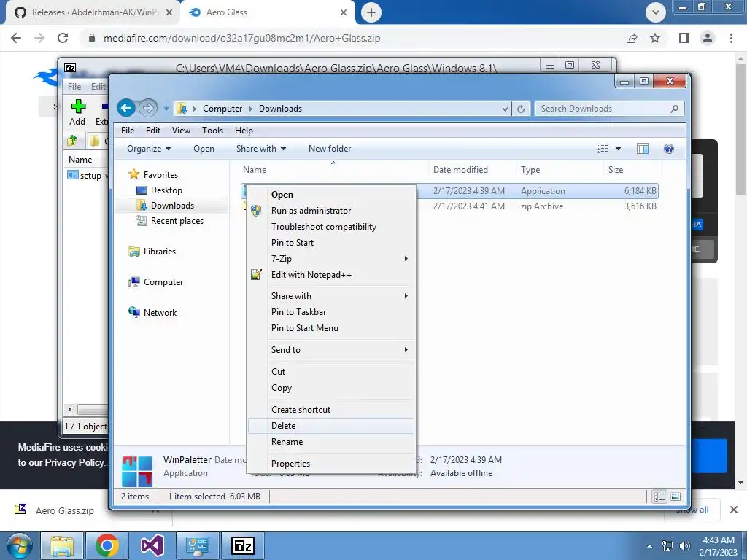Click the Chrome share page icon

click(632, 38)
